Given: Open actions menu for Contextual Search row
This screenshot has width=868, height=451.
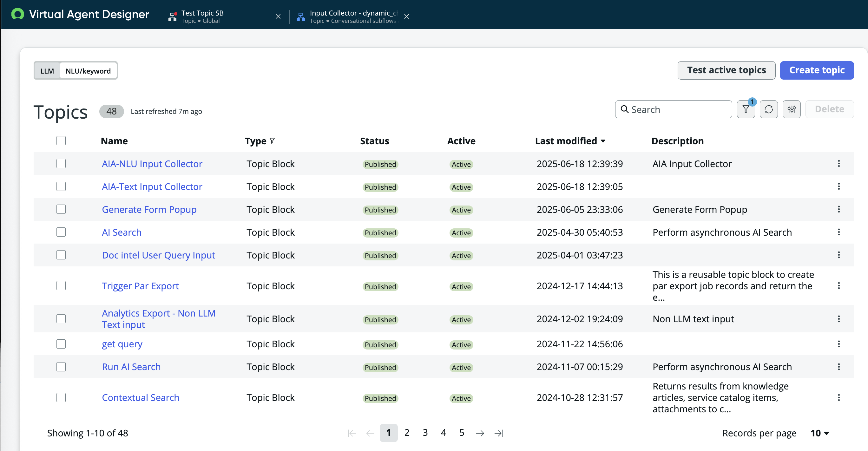Looking at the screenshot, I should click(x=839, y=397).
